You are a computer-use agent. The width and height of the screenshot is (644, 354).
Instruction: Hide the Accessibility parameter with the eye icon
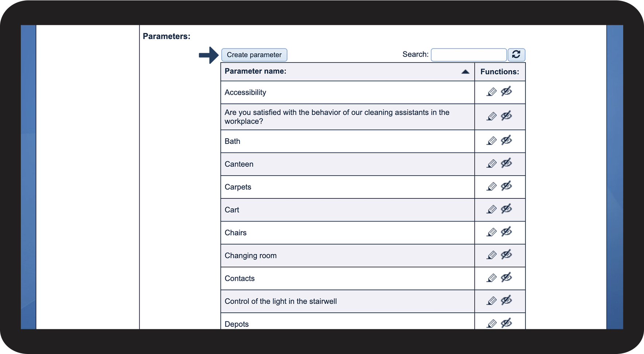pyautogui.click(x=506, y=92)
